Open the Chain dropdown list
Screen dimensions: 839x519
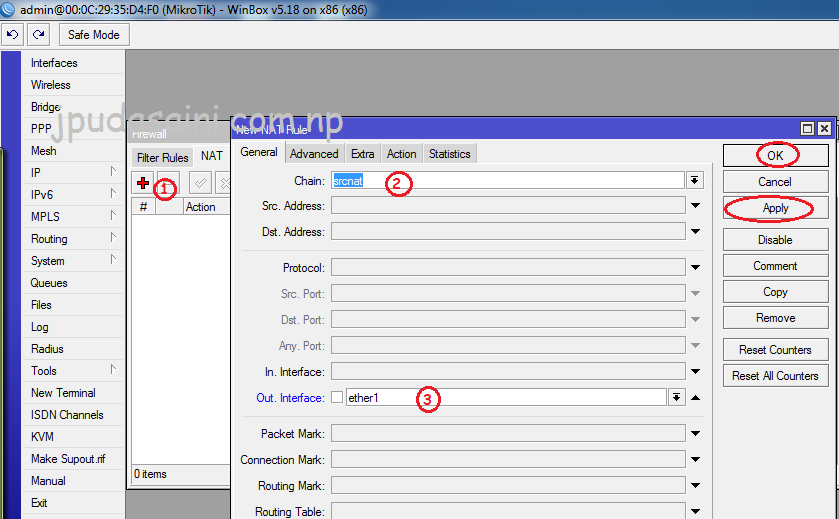click(x=695, y=180)
